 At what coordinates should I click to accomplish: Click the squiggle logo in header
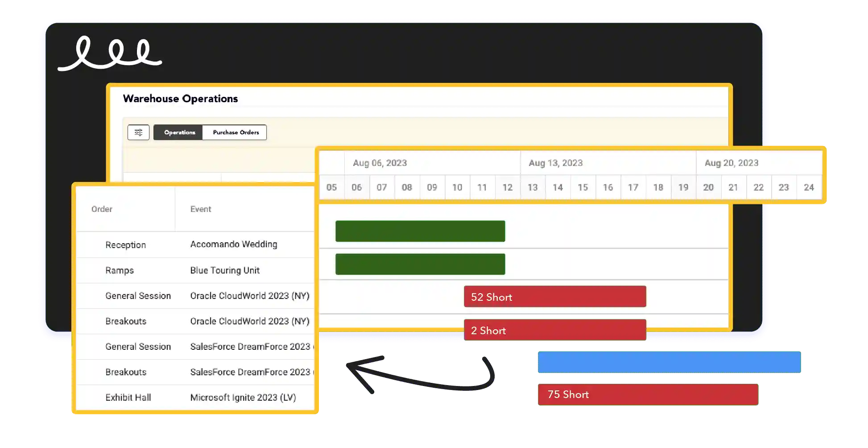pyautogui.click(x=110, y=54)
